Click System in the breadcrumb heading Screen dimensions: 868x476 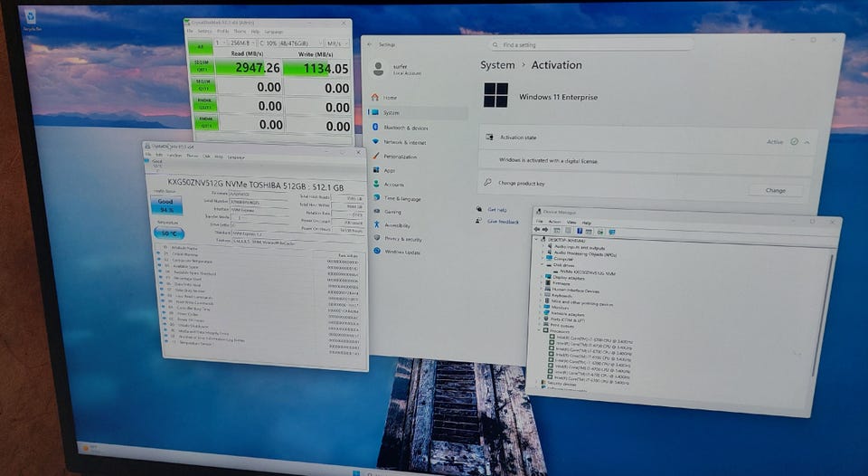(497, 65)
